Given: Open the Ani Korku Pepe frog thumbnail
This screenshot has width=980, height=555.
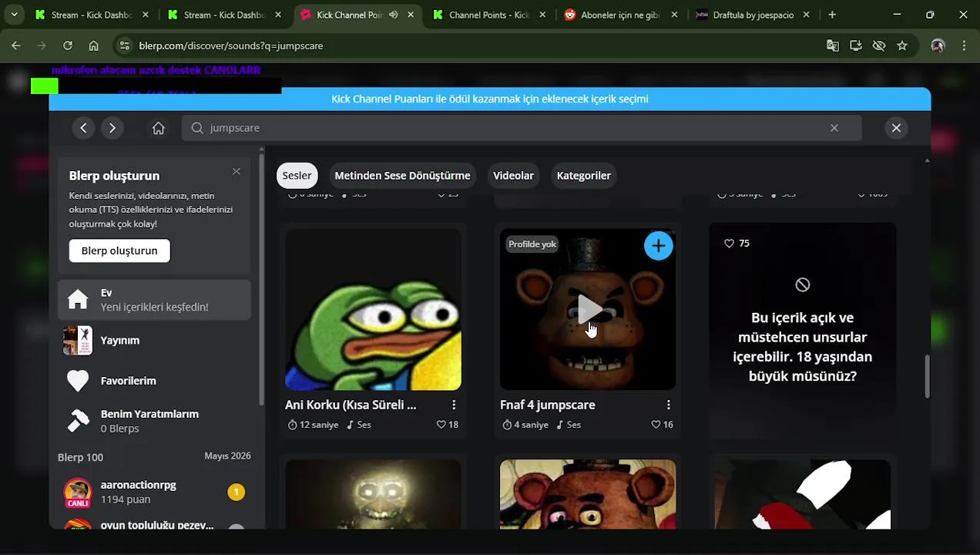Looking at the screenshot, I should click(x=373, y=309).
